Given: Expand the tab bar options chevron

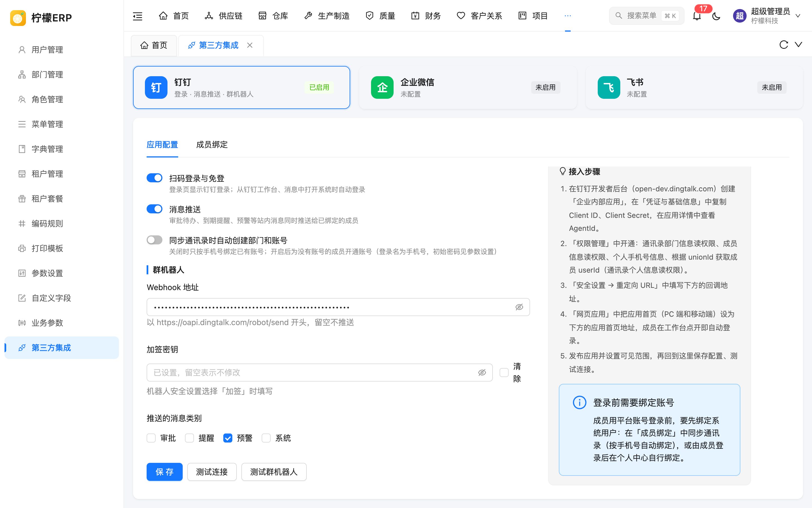Looking at the screenshot, I should tap(798, 45).
